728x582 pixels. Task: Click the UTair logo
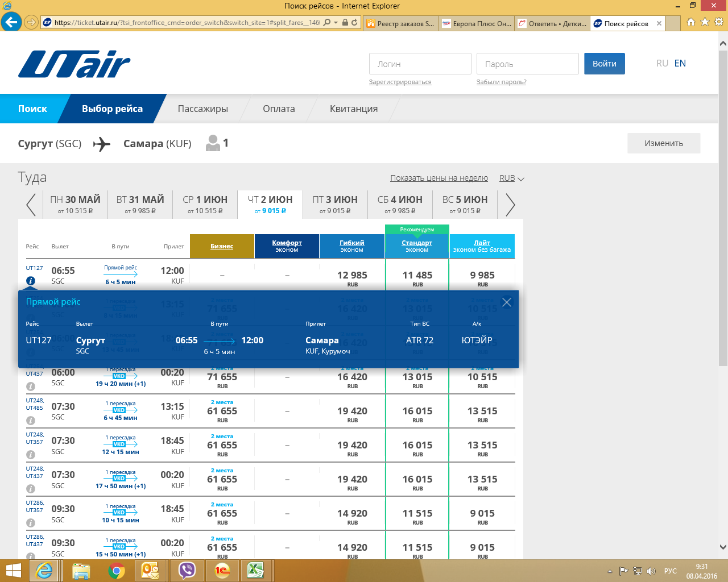pyautogui.click(x=74, y=64)
